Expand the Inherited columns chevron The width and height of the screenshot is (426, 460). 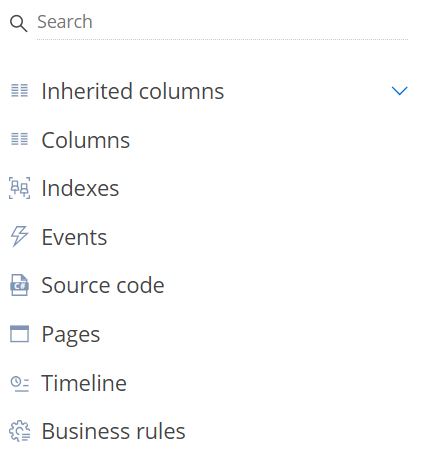399,91
